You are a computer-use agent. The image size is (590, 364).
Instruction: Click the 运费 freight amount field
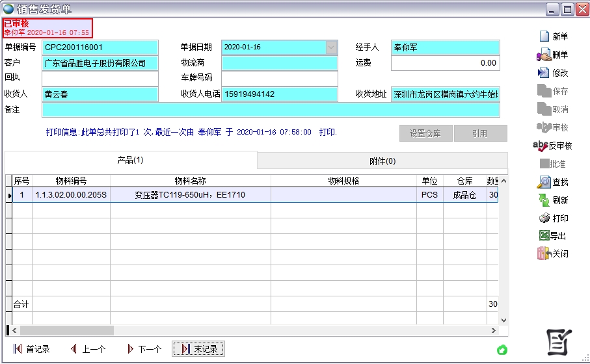(x=445, y=63)
